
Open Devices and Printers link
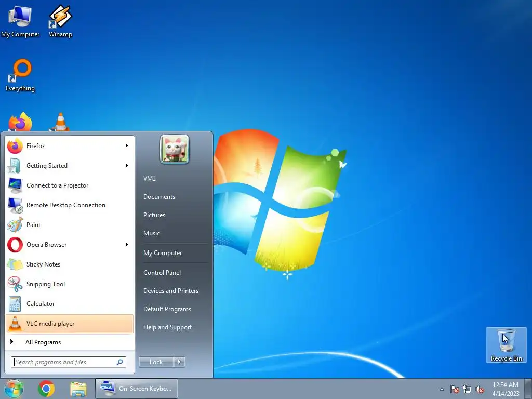(171, 291)
